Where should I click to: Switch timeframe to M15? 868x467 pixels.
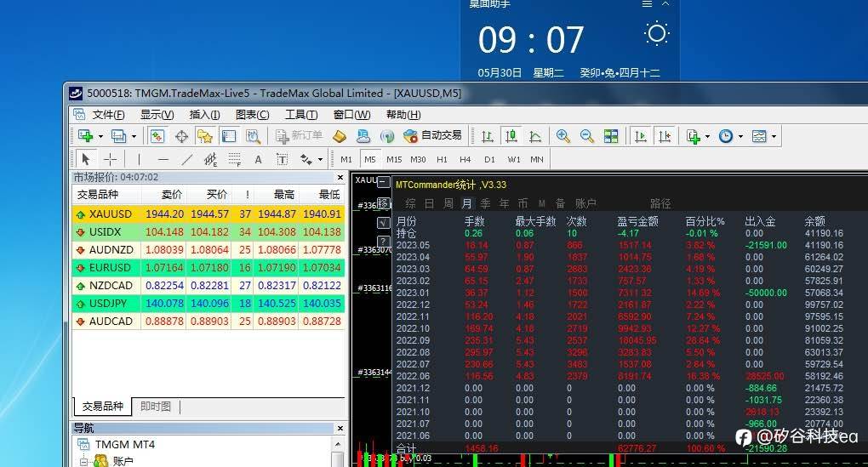coord(394,159)
